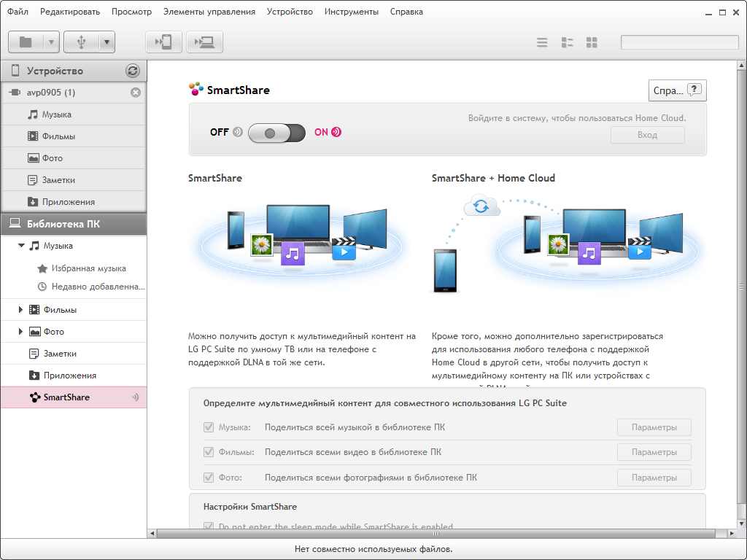Toggle the Музыка sharing checkbox
This screenshot has height=560, width=747.
point(209,427)
